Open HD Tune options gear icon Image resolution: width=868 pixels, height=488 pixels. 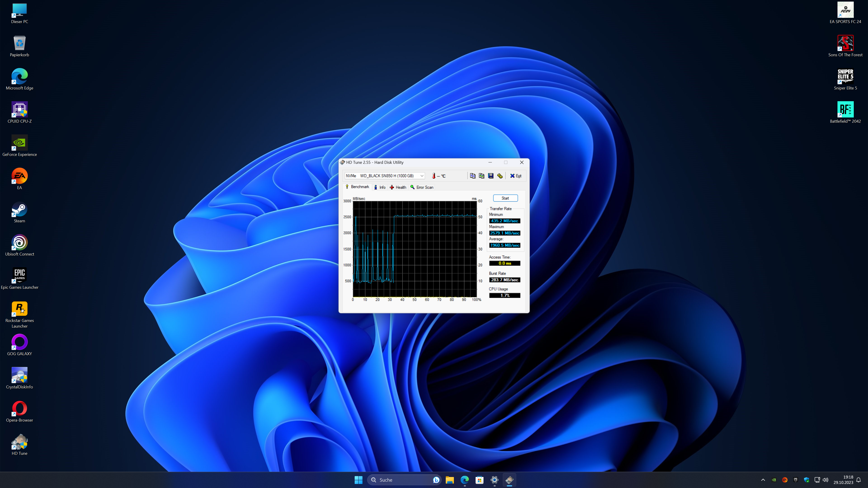tap(500, 176)
